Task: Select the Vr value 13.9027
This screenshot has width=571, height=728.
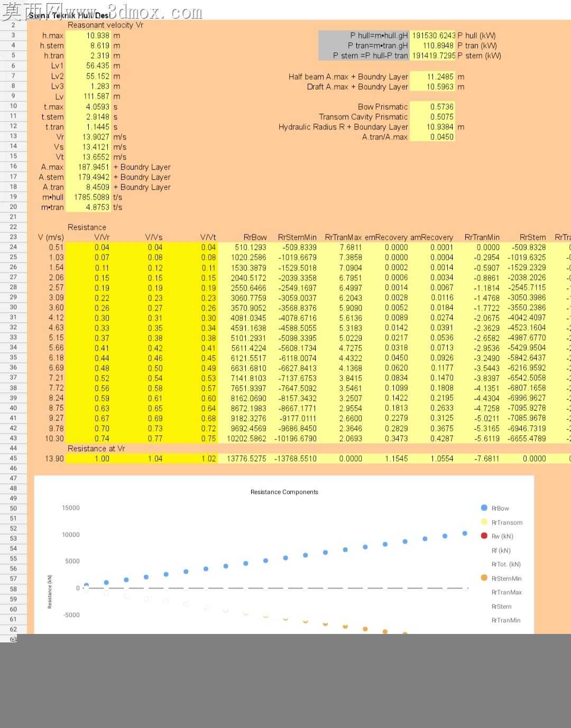Action: tap(96, 136)
